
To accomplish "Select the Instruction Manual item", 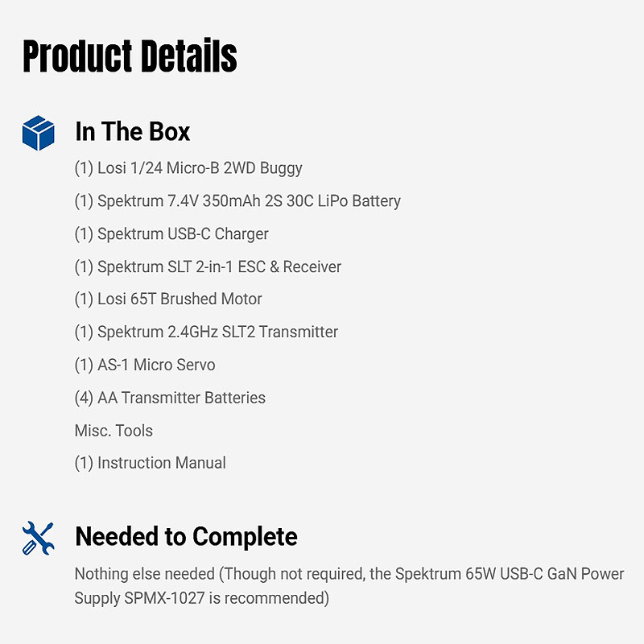I will [x=151, y=463].
